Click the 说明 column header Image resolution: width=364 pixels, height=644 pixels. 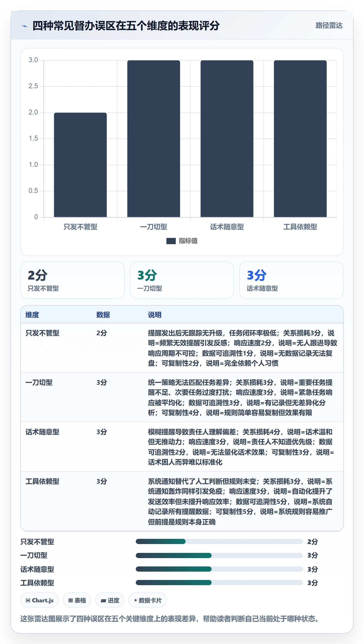coord(155,315)
